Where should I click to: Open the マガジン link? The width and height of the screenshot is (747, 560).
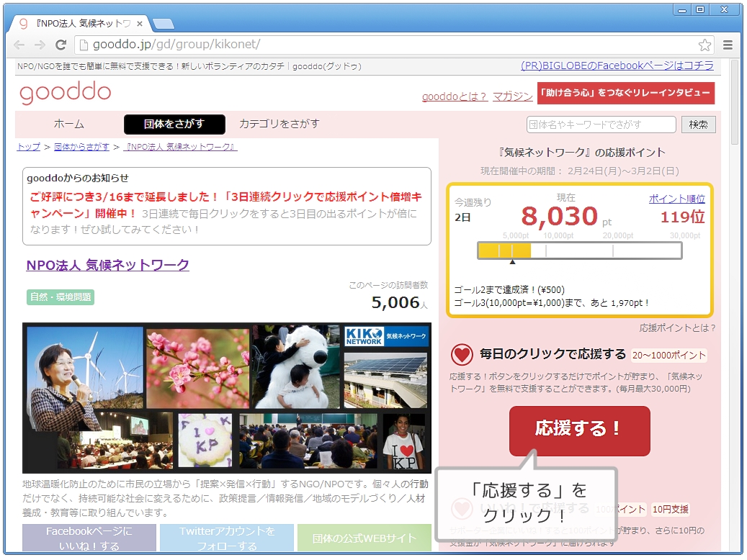tap(513, 96)
